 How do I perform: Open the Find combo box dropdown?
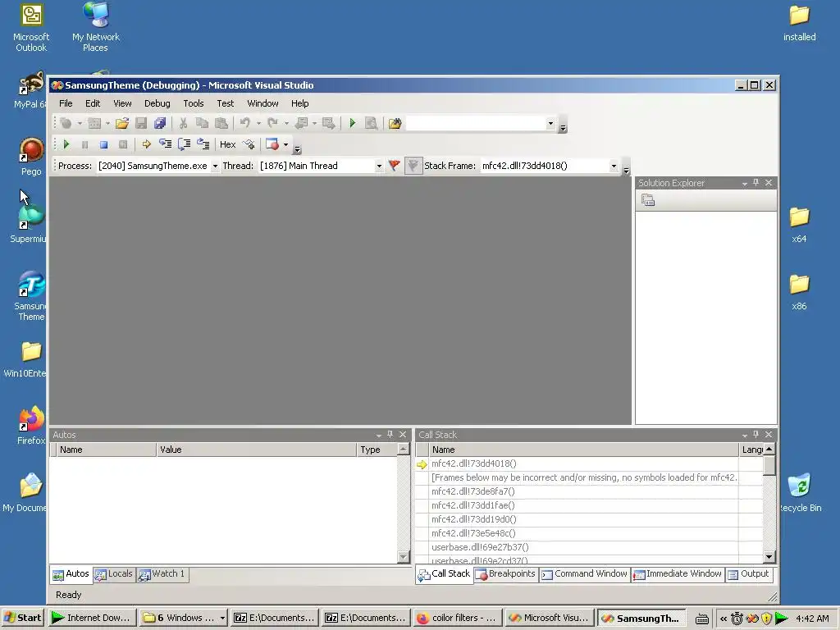pyautogui.click(x=550, y=124)
